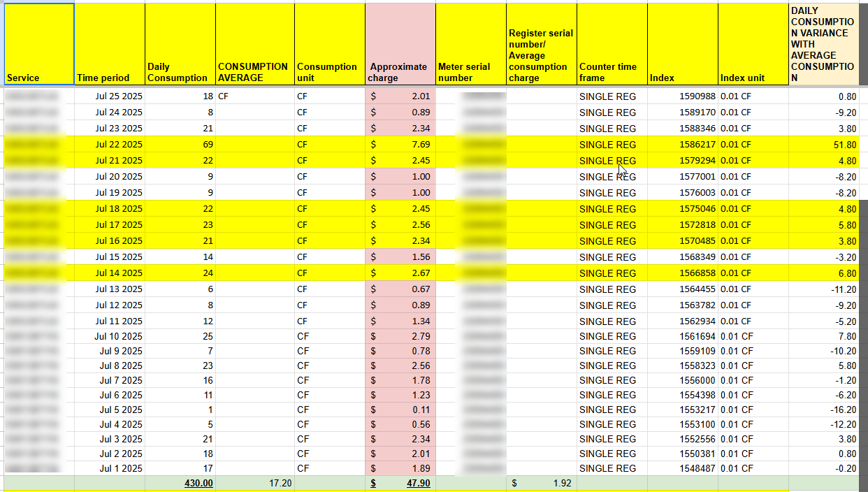Click the Daily Consumption column header
Viewport: 868px width, 492px height.
tap(180, 44)
